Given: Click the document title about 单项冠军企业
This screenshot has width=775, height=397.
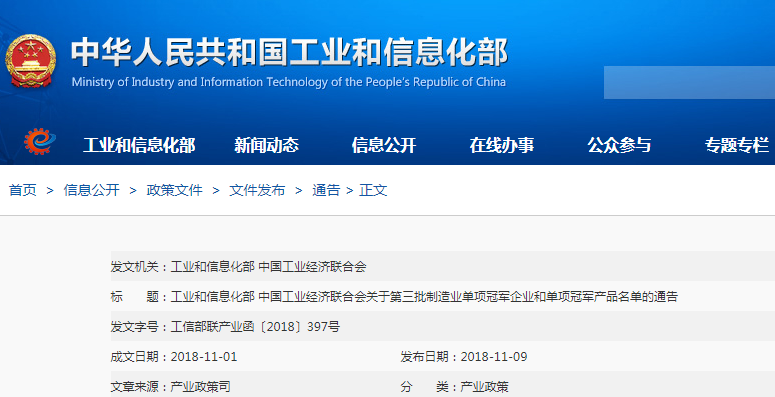Looking at the screenshot, I should (x=424, y=297).
